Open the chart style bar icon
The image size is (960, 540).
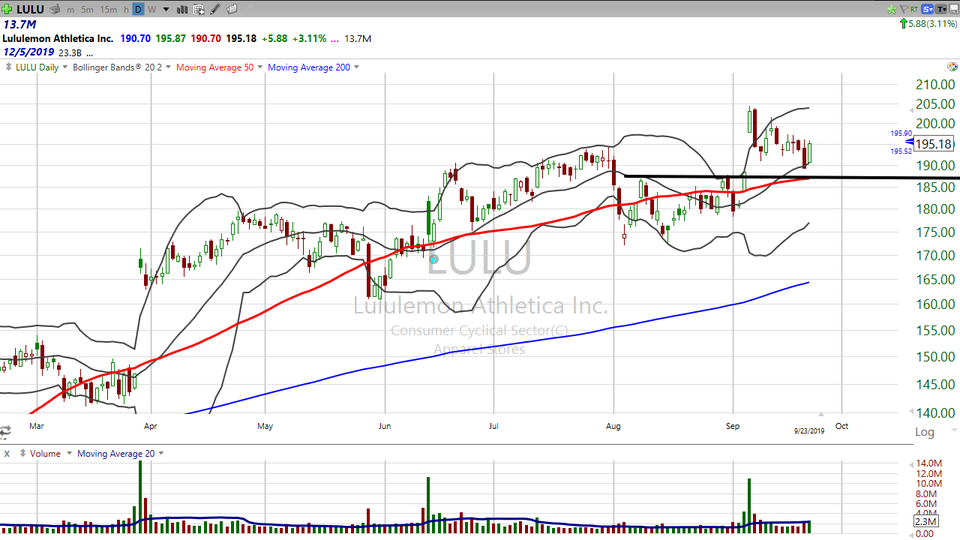(x=181, y=9)
